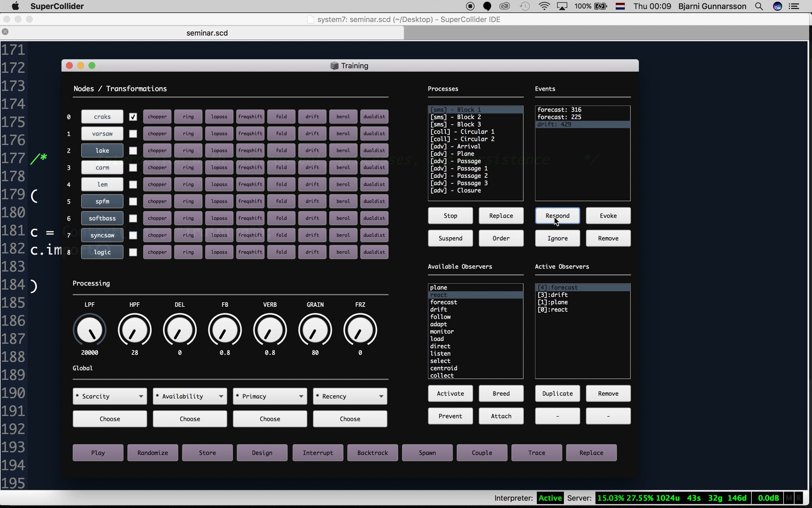
Task: Click the server status readout
Action: tap(673, 498)
